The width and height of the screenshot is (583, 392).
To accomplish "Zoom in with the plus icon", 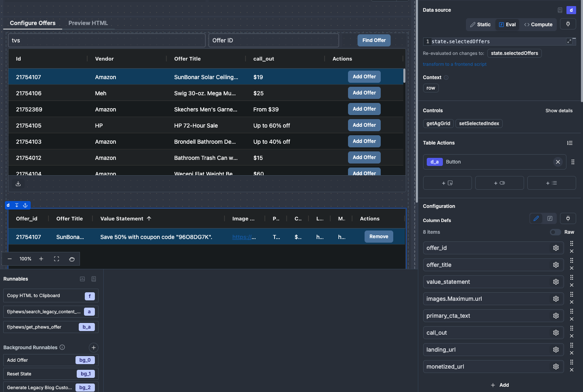I will tap(41, 259).
